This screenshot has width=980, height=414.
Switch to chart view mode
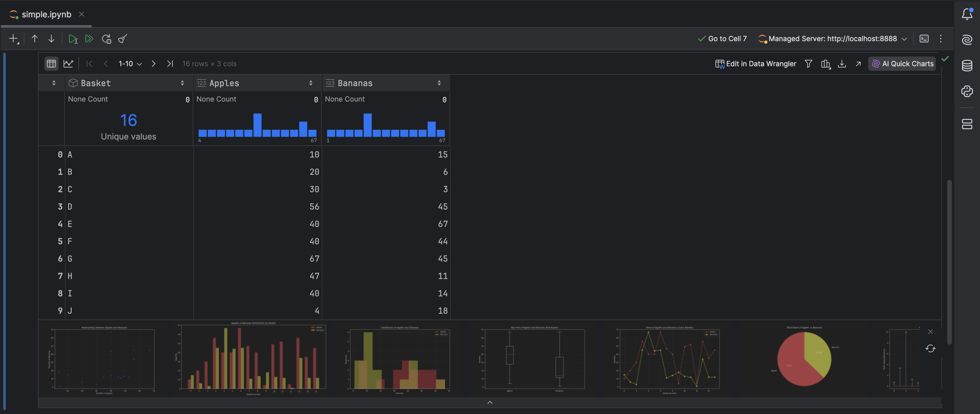coord(68,64)
